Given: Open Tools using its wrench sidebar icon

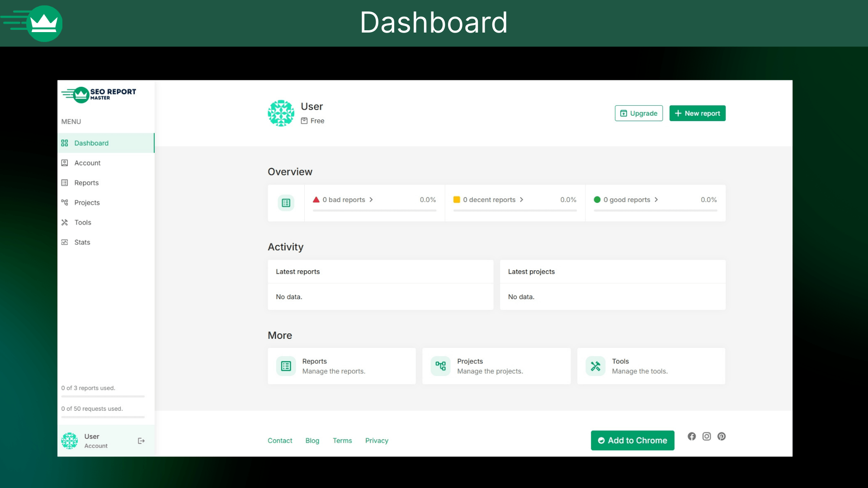Looking at the screenshot, I should coord(65,222).
